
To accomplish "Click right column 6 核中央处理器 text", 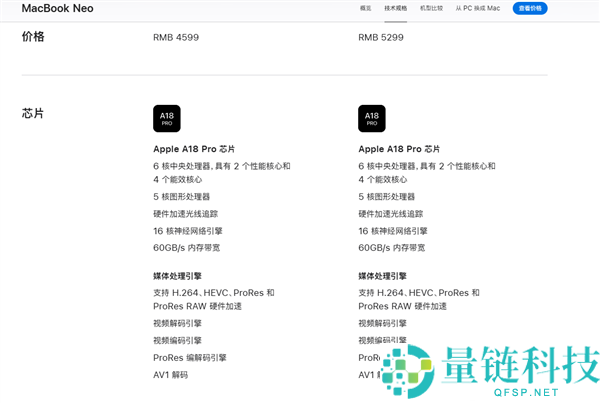I will [427, 173].
